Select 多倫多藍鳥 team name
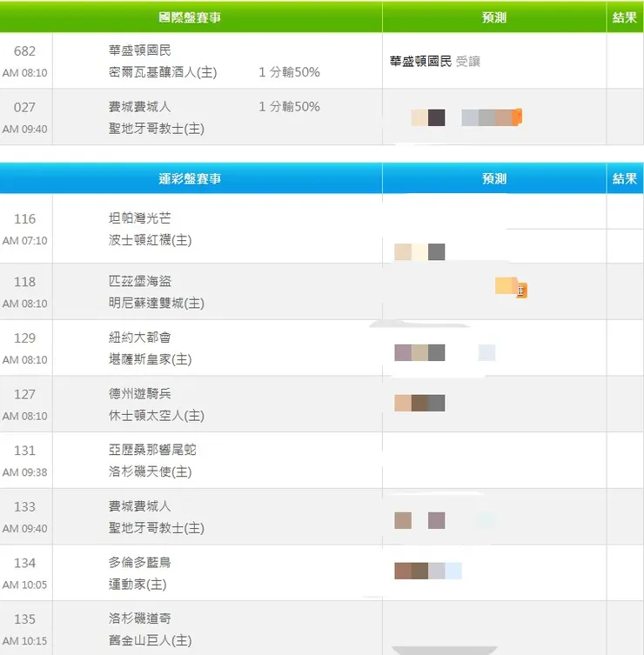This screenshot has height=655, width=644. [x=139, y=562]
